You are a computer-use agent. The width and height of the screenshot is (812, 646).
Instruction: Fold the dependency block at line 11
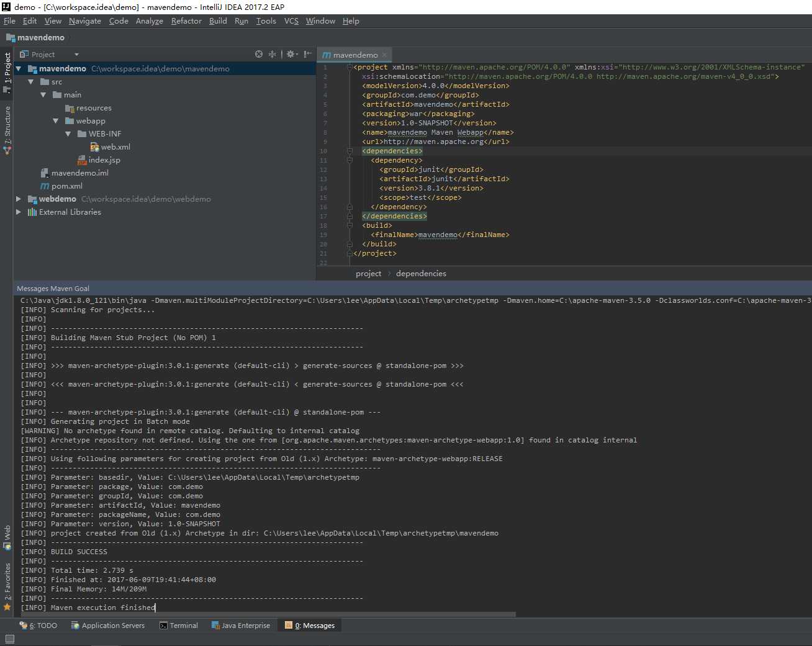point(350,160)
